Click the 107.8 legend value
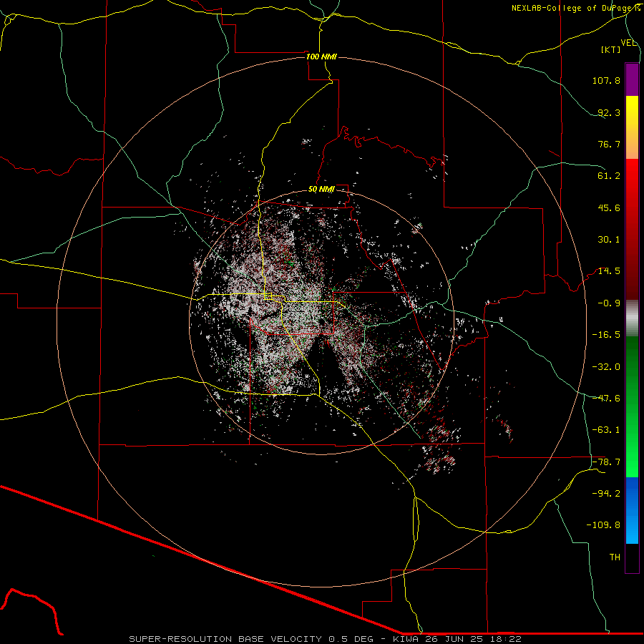This screenshot has width=644, height=644. click(x=606, y=80)
